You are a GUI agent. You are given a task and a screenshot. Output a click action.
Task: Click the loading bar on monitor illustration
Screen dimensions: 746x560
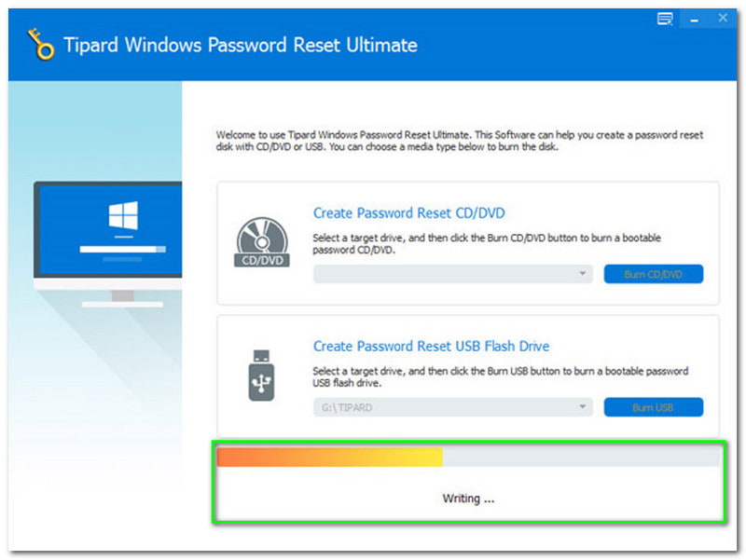(x=122, y=250)
